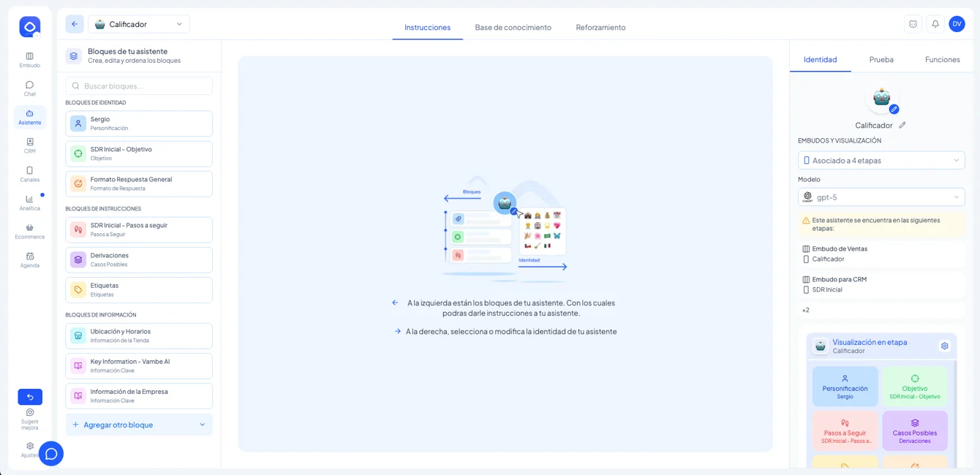The image size is (980, 475).
Task: Select the Funciones tab
Action: [x=942, y=59]
